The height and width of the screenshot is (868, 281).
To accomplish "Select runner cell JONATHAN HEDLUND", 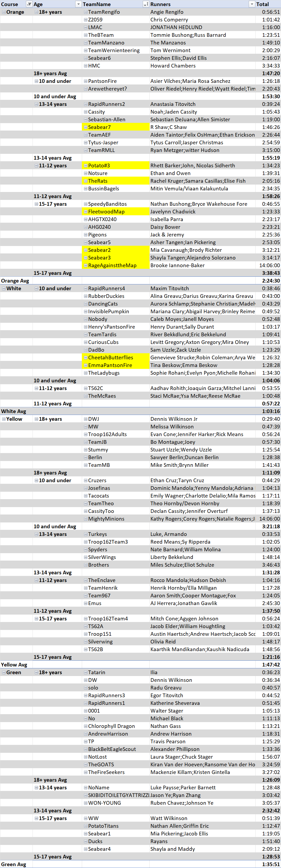I will (x=202, y=27).
